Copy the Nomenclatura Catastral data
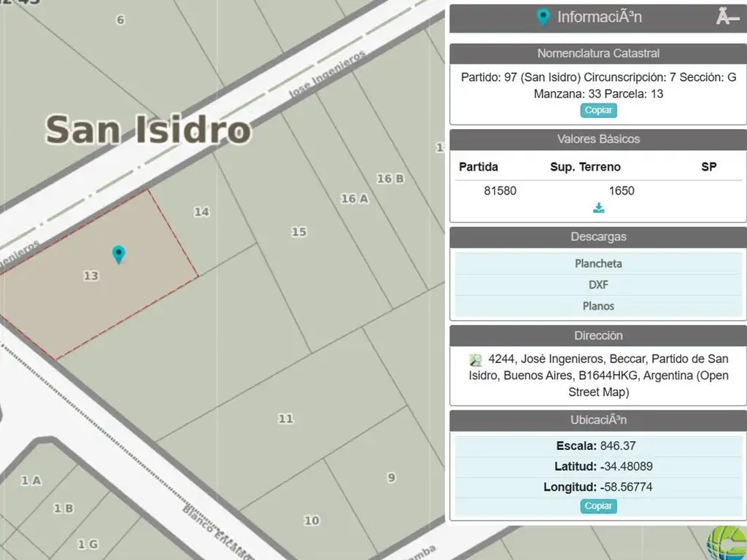This screenshot has width=747, height=560. pyautogui.click(x=598, y=111)
